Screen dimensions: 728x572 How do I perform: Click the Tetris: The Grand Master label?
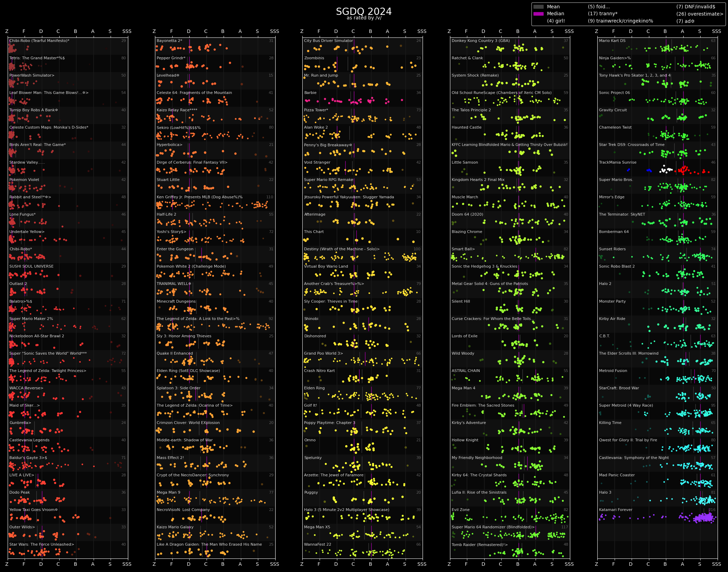[x=37, y=58]
